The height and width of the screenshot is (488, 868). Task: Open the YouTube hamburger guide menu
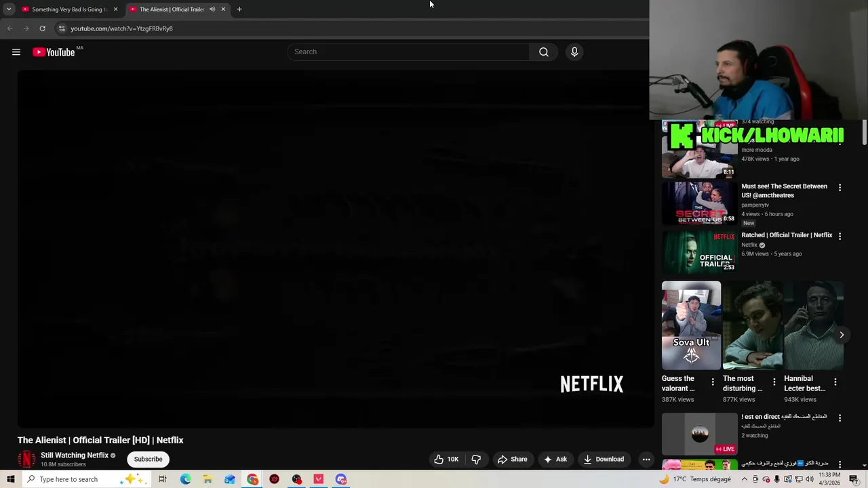[x=16, y=52]
